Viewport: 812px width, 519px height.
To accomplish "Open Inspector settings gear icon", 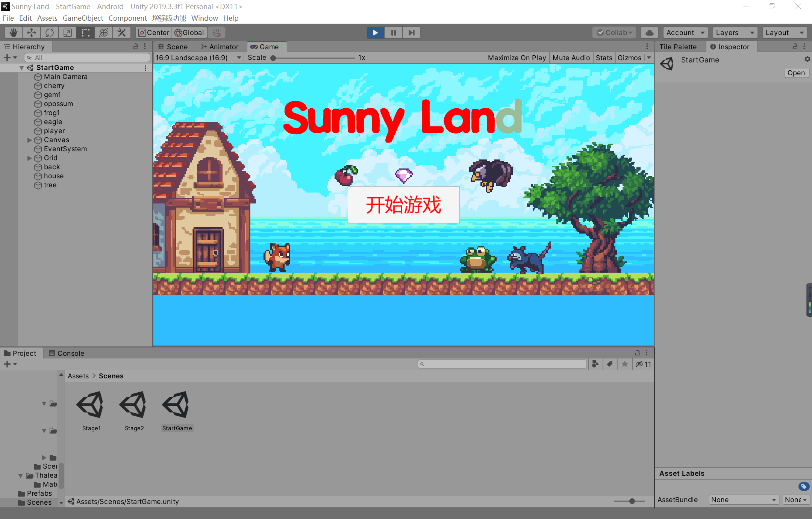I will click(x=807, y=59).
